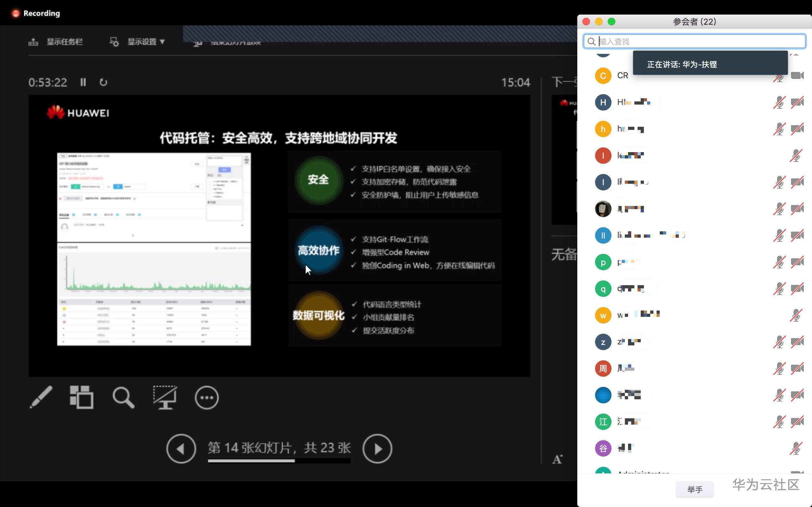Click the CR participant camera icon
This screenshot has height=507, width=812.
797,75
